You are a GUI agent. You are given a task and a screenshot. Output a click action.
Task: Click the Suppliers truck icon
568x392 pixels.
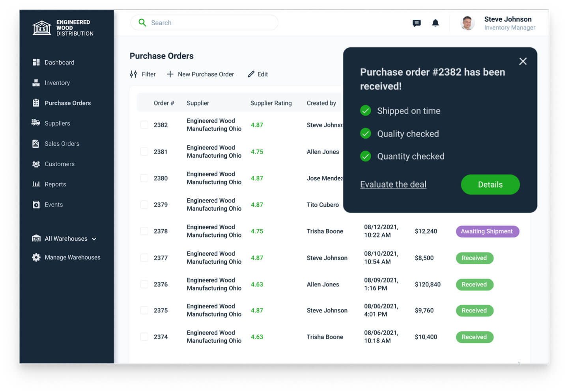pos(36,123)
